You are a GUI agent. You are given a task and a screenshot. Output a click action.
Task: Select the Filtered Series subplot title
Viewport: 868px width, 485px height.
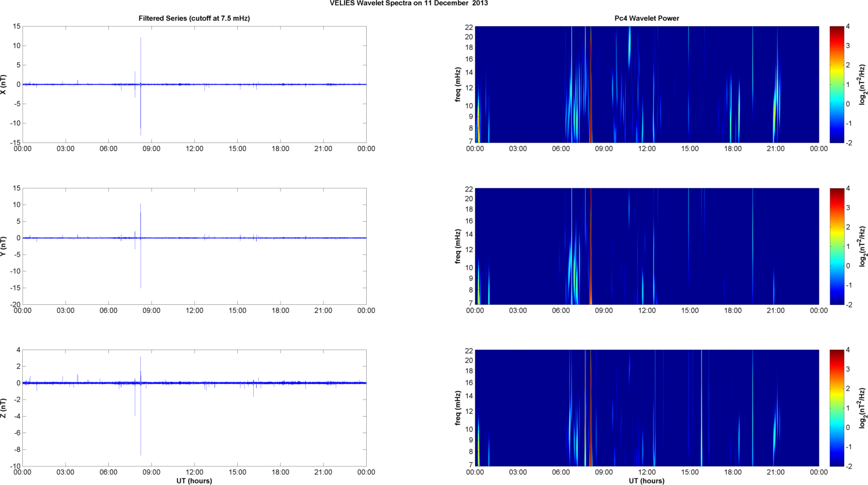point(194,18)
